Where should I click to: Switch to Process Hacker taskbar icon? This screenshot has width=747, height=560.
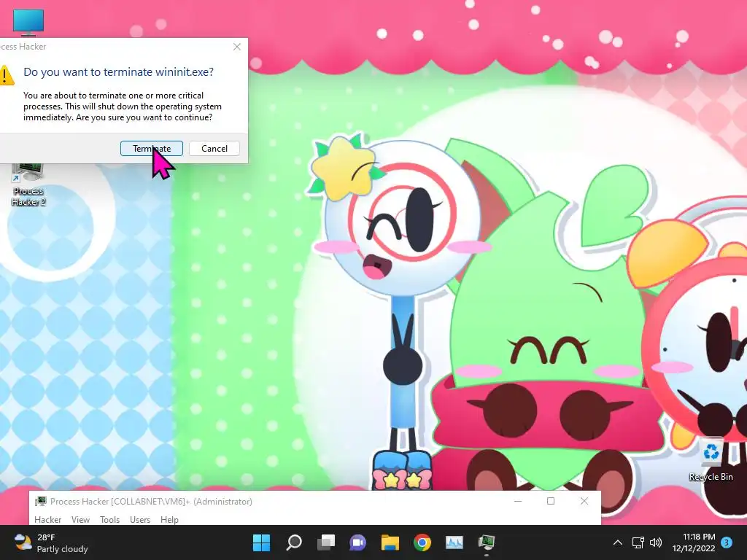click(x=487, y=542)
